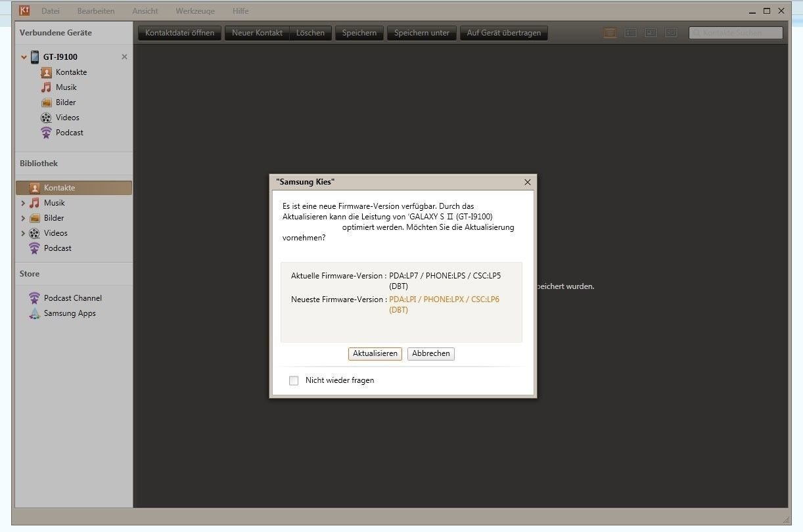Open the Bilder library icon in Bibliothek
The width and height of the screenshot is (803, 532).
34,218
